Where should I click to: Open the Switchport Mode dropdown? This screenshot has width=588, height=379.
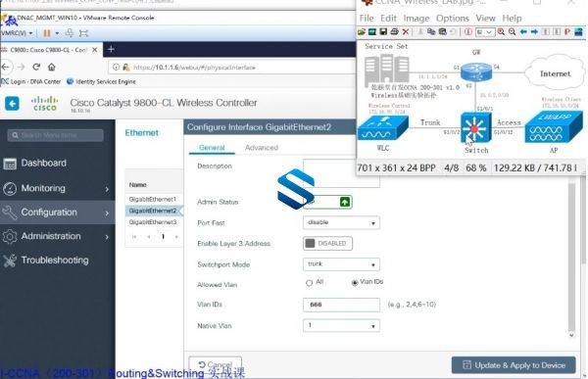click(x=341, y=264)
